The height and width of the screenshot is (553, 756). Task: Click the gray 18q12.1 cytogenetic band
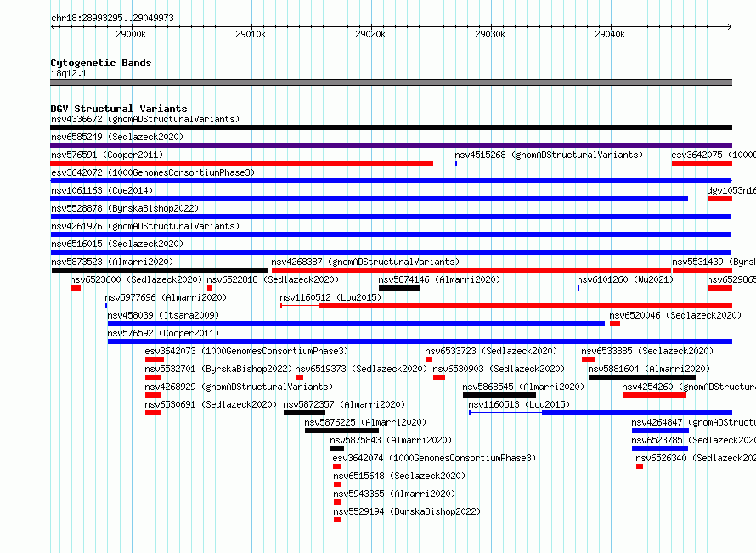(391, 82)
